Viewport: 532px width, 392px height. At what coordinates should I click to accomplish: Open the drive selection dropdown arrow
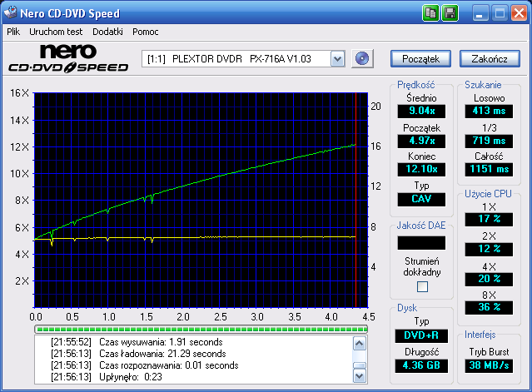point(337,59)
